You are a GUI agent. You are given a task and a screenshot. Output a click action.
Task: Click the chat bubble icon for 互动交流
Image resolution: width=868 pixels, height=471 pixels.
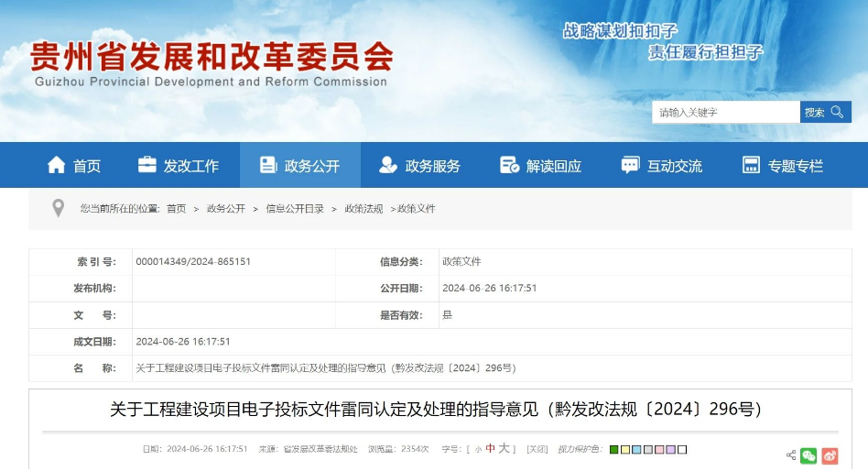630,165
